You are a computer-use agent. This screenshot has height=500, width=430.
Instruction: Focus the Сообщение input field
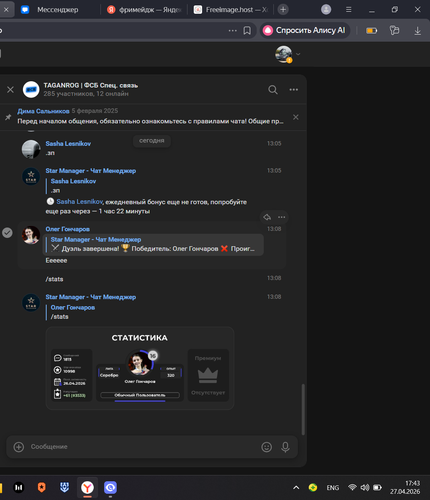point(143,447)
